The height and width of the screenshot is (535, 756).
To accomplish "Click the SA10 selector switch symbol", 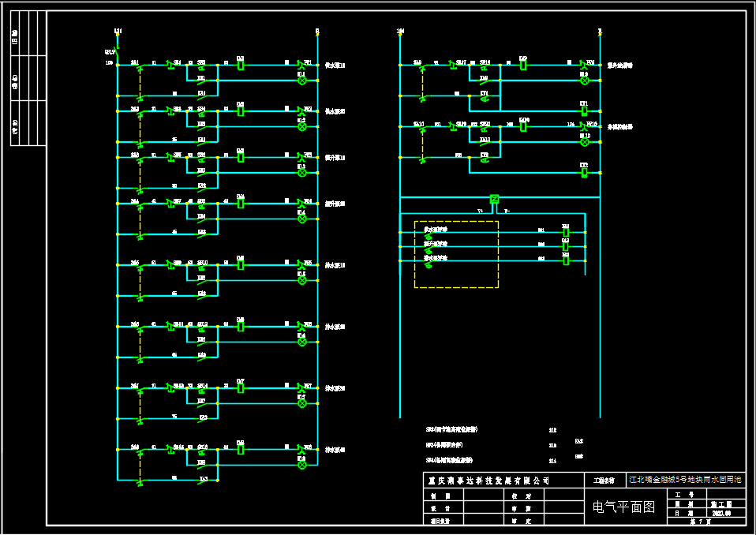I will (x=422, y=128).
